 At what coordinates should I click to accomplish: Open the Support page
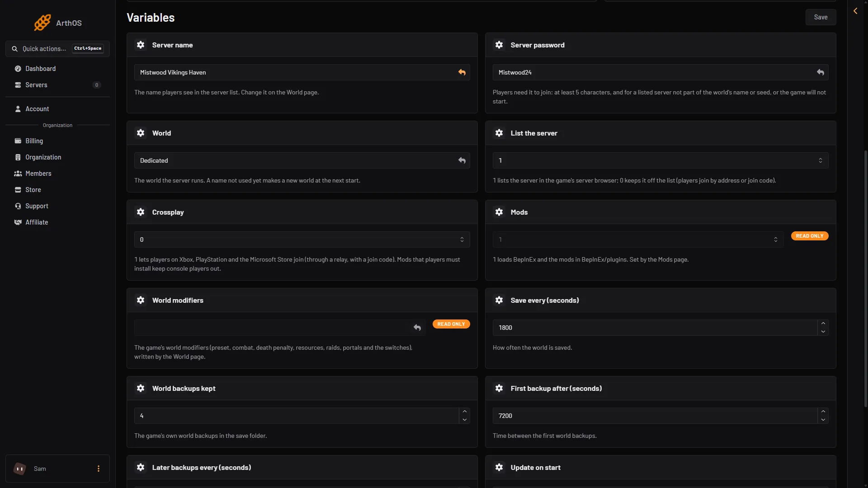pyautogui.click(x=57, y=206)
